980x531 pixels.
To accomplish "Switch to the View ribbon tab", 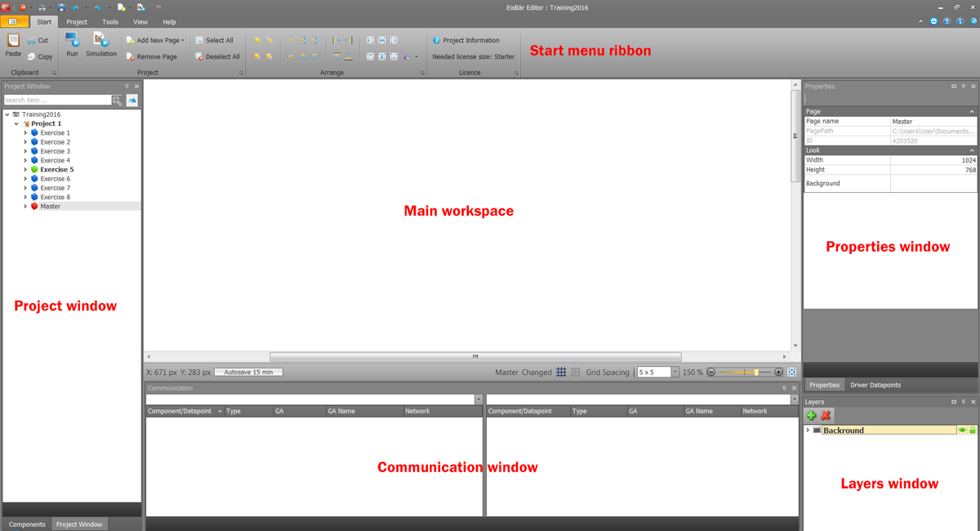I will tap(140, 22).
